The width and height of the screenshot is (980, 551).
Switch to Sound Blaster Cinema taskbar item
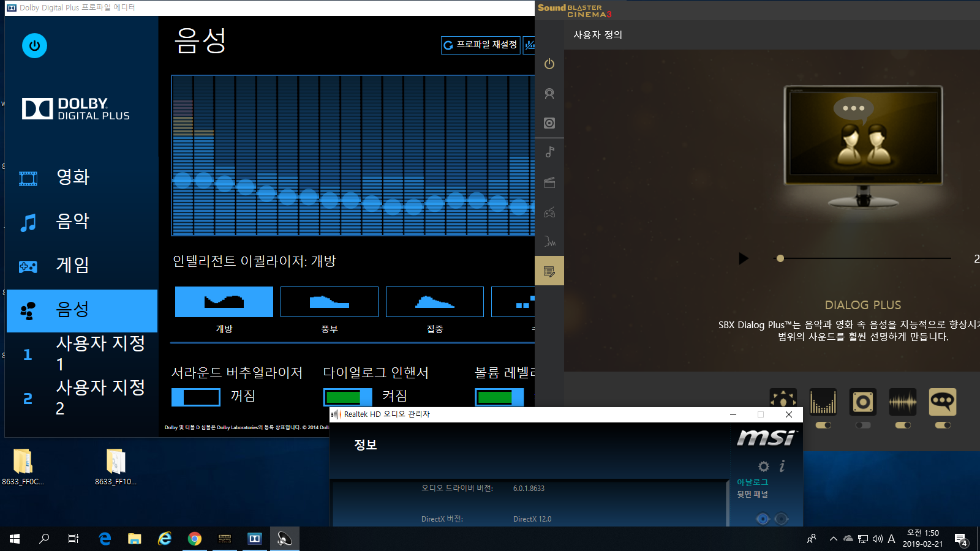(x=225, y=539)
